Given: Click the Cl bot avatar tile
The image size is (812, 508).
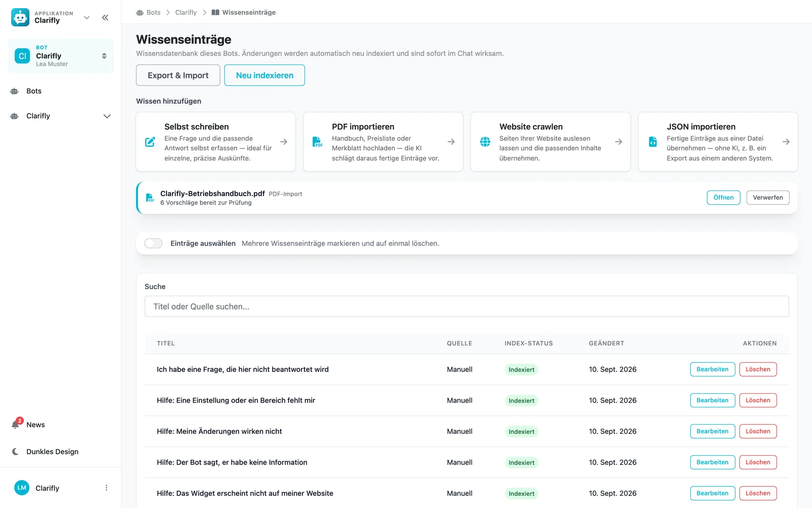Looking at the screenshot, I should click(x=22, y=56).
